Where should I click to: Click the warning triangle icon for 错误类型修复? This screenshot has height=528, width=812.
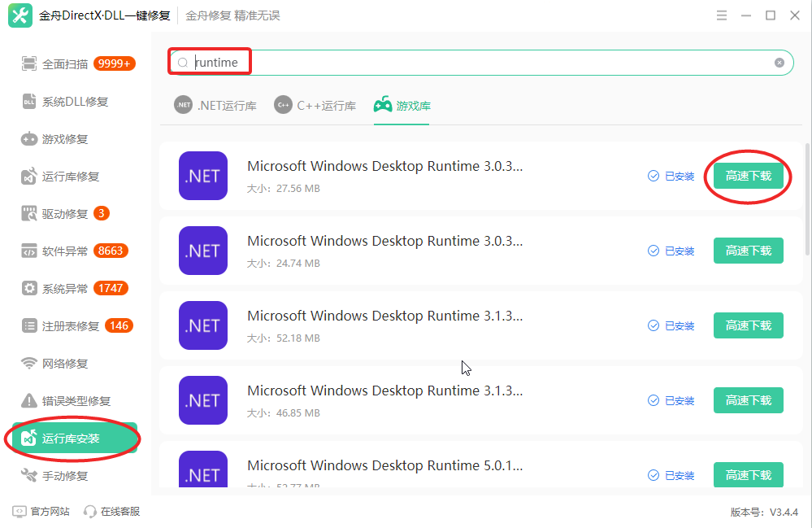(29, 400)
